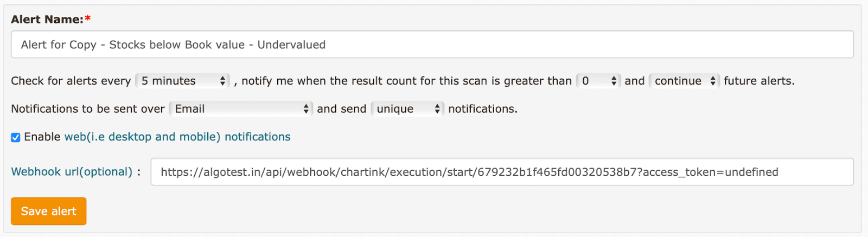Click the Alert Name label

pyautogui.click(x=47, y=20)
